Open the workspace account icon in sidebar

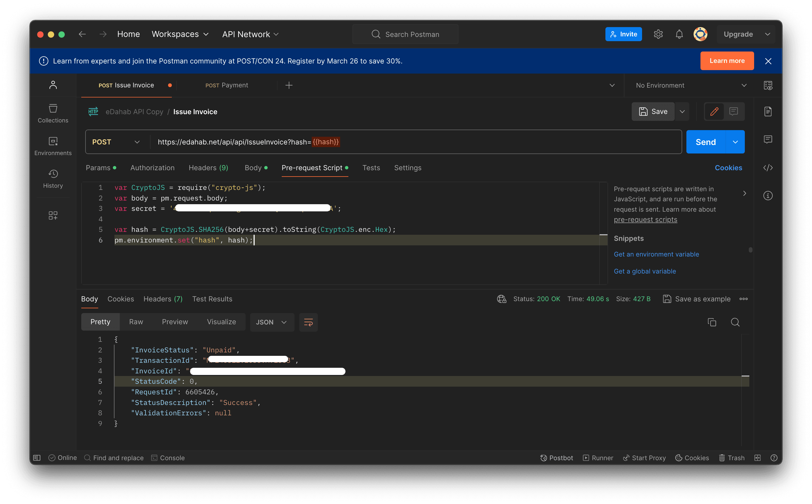tap(53, 85)
